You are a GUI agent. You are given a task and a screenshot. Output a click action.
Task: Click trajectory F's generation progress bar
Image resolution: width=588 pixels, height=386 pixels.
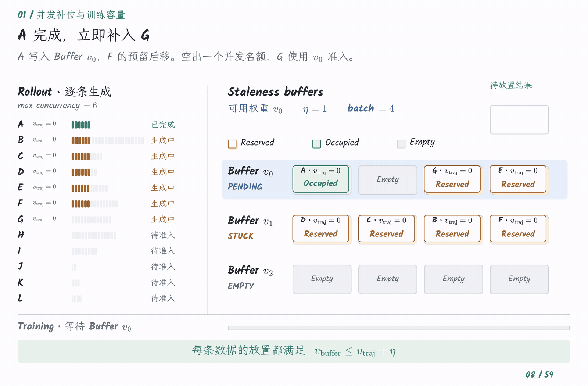point(94,204)
